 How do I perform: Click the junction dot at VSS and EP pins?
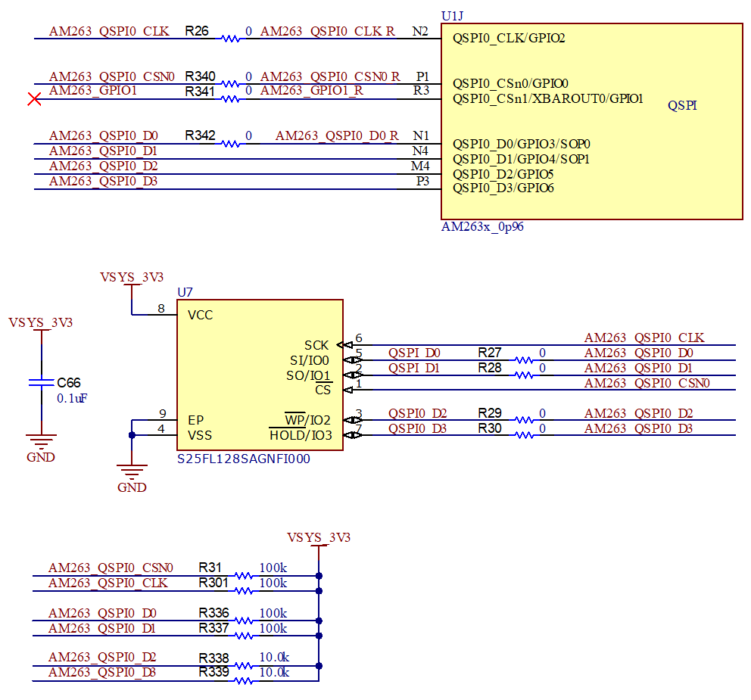[x=132, y=434]
